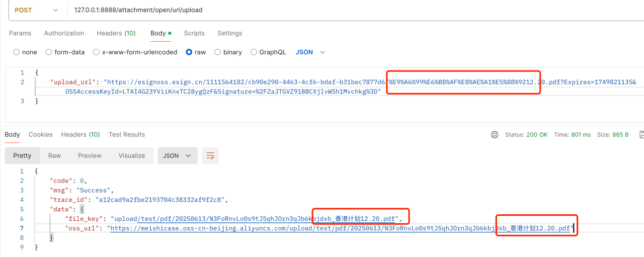Viewport: 644px width, 257px height.
Task: Switch to the response Body tab
Action: pos(13,134)
